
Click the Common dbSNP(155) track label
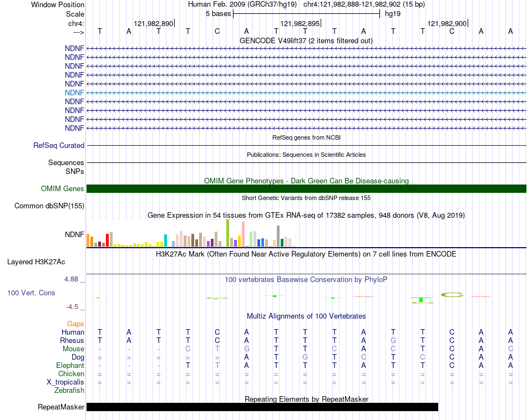[x=49, y=206]
